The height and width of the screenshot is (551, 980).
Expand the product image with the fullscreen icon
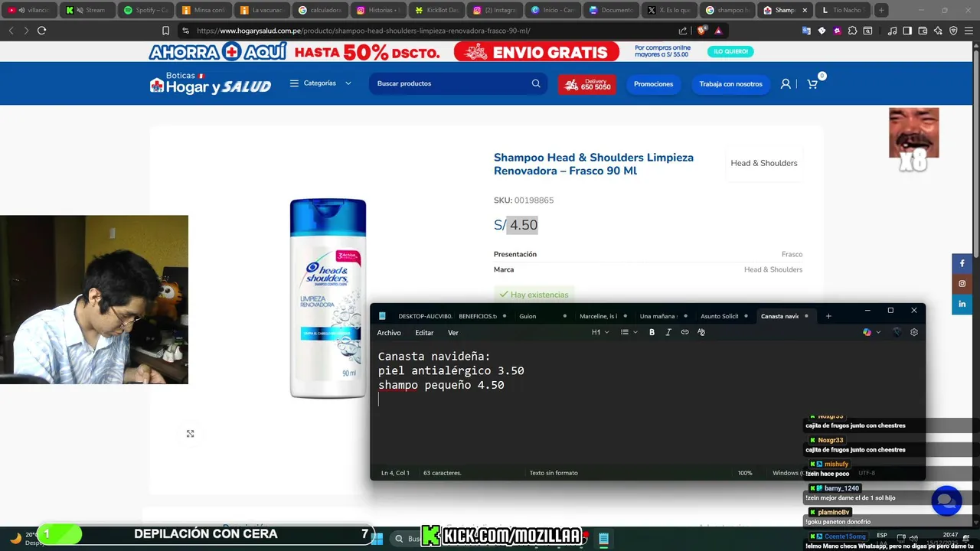coord(190,433)
